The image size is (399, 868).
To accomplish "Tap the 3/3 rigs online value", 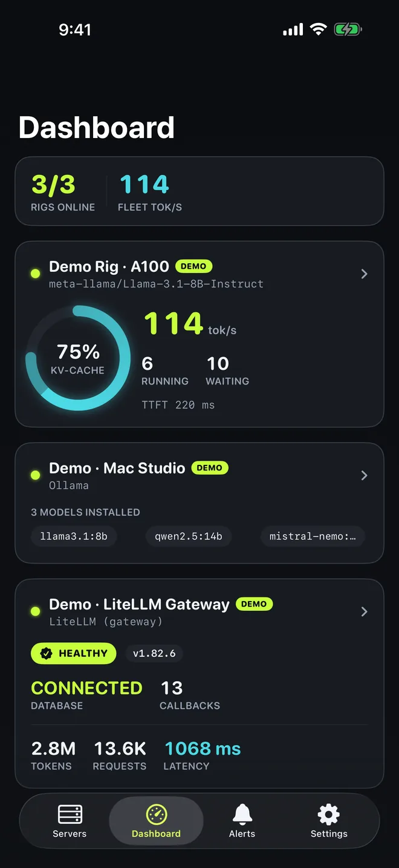I will [53, 185].
